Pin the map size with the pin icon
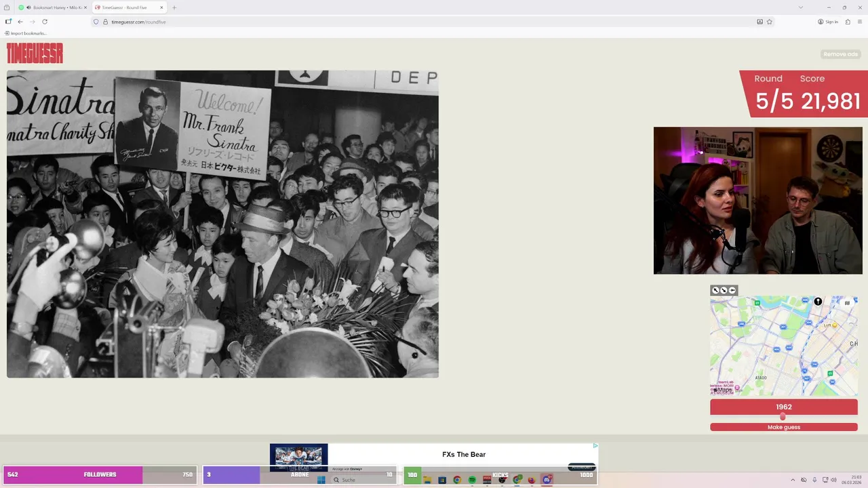This screenshot has width=868, height=488. pos(732,290)
